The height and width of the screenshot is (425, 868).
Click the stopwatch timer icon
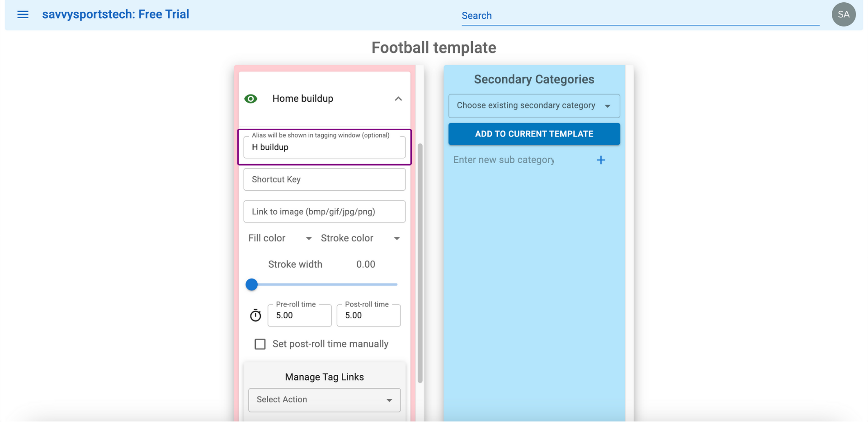coord(255,315)
